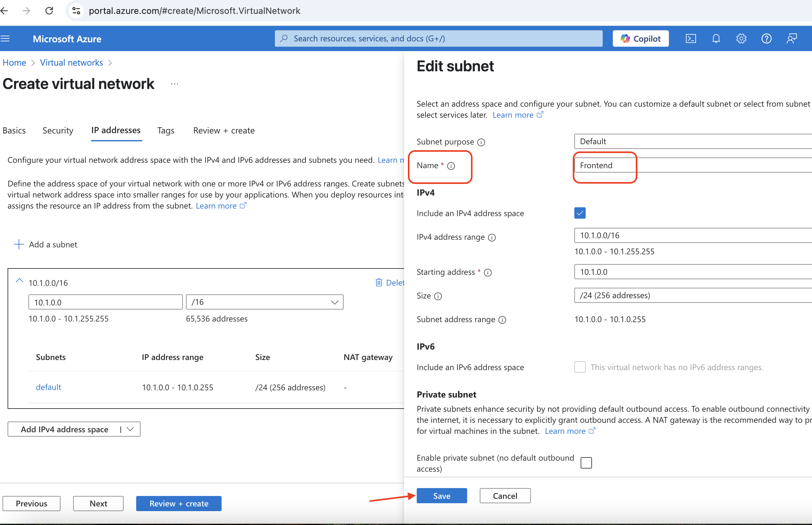Open the /16 prefix size dropdown
The width and height of the screenshot is (812, 525).
[x=264, y=302]
